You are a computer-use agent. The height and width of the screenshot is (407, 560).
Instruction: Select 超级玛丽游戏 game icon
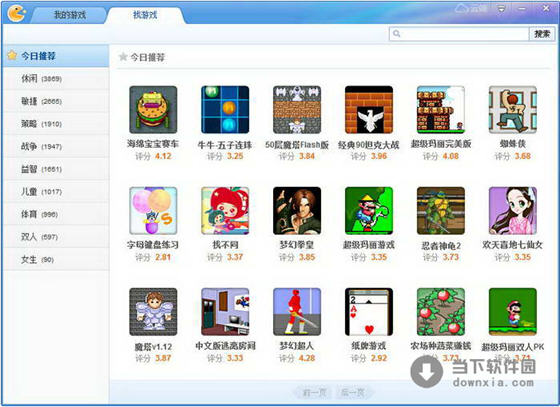point(369,211)
